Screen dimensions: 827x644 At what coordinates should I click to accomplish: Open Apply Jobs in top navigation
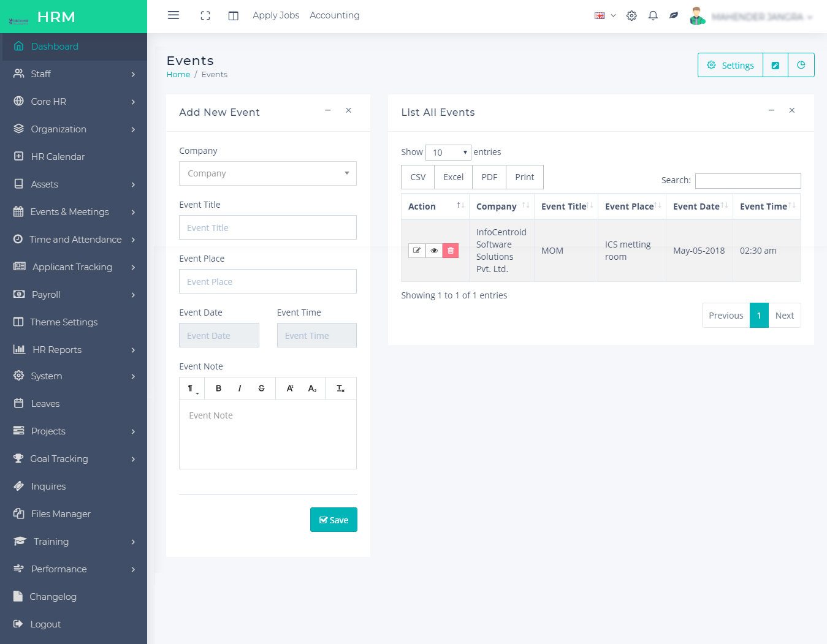(276, 15)
